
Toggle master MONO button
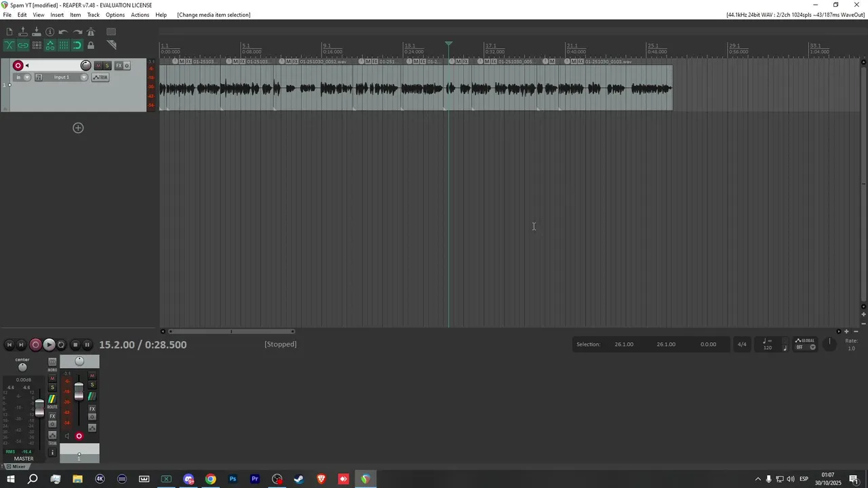click(52, 362)
